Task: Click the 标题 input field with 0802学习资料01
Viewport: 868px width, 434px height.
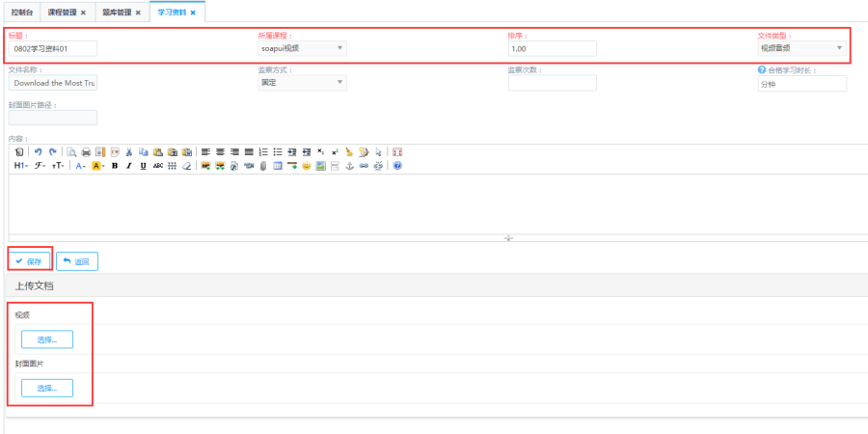Action: [x=53, y=48]
